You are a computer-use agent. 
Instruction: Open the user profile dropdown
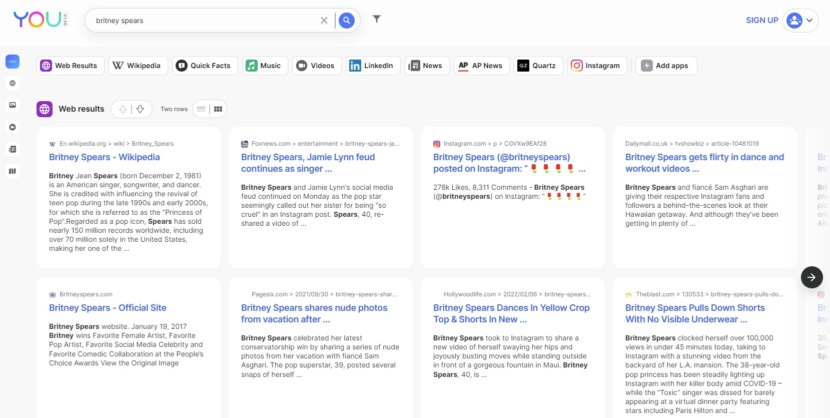800,20
